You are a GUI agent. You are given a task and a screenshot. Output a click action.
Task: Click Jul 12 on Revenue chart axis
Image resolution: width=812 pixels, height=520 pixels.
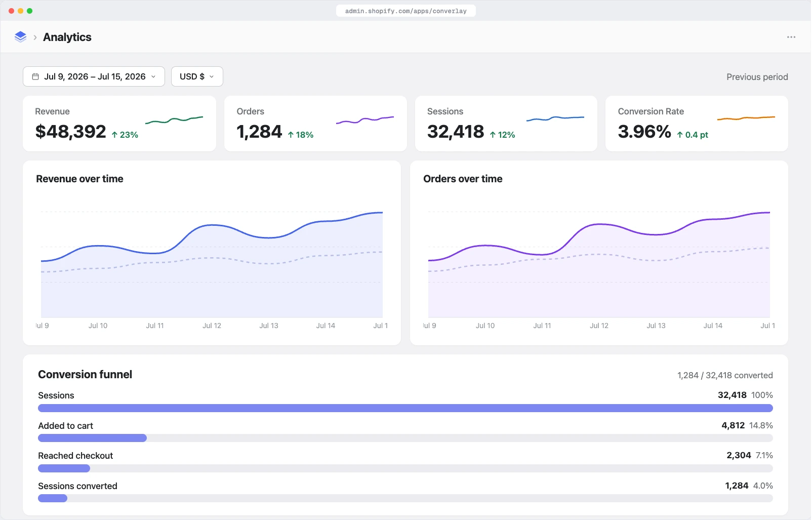pyautogui.click(x=212, y=326)
